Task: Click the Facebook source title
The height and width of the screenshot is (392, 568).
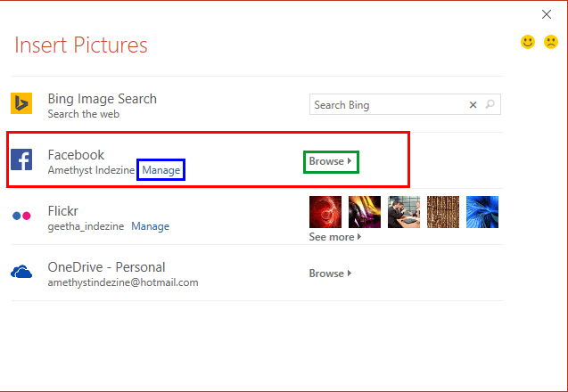Action: [76, 155]
